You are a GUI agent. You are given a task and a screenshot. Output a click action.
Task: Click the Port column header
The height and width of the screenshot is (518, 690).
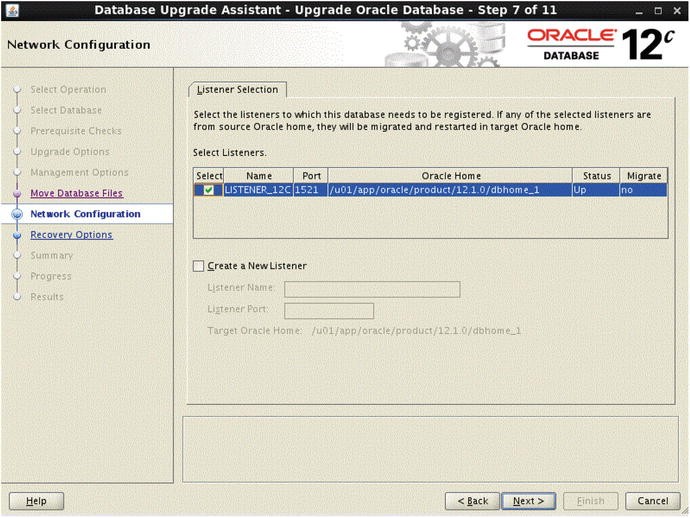coord(311,176)
